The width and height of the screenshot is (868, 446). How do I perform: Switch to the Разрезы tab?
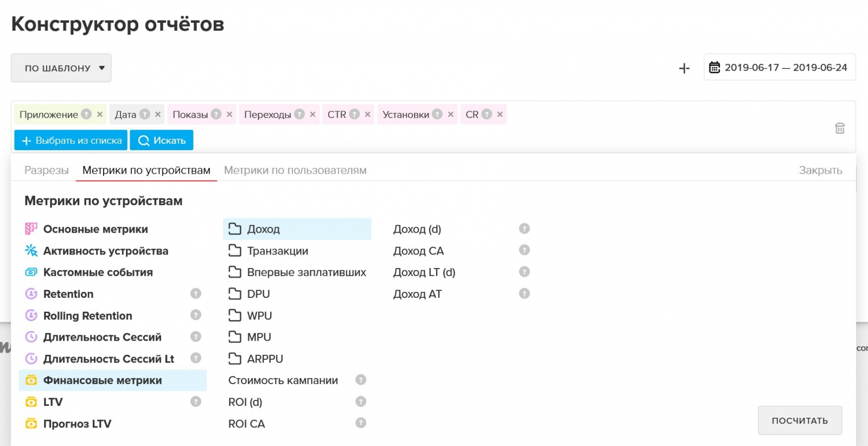pyautogui.click(x=47, y=170)
